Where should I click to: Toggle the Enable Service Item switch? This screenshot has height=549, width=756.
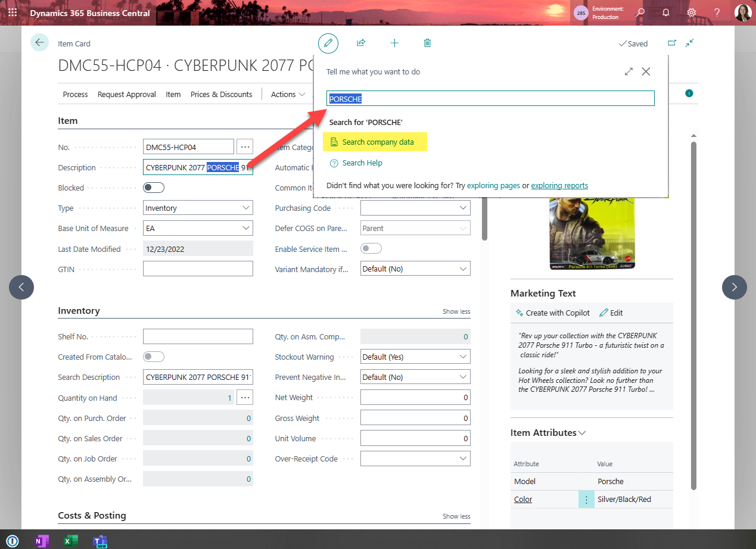[x=371, y=248]
